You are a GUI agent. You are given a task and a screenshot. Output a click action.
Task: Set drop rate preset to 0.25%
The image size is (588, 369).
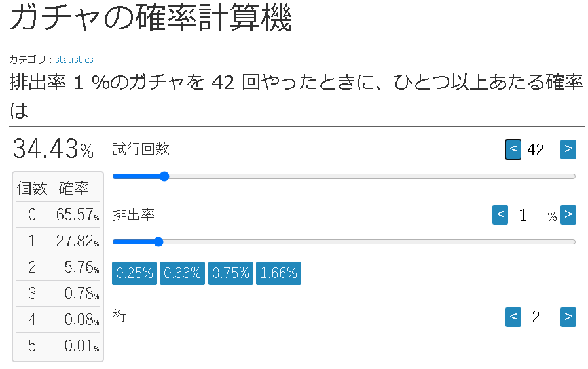(x=135, y=273)
